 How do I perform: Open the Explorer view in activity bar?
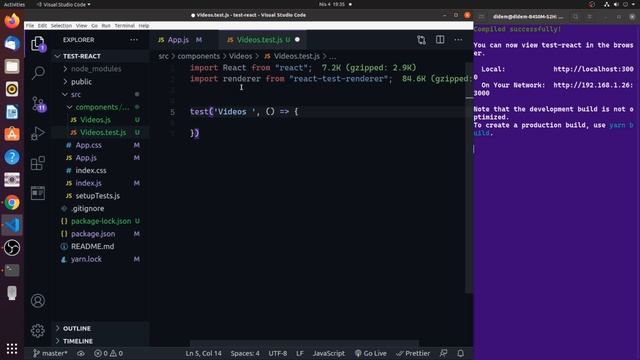pyautogui.click(x=38, y=44)
